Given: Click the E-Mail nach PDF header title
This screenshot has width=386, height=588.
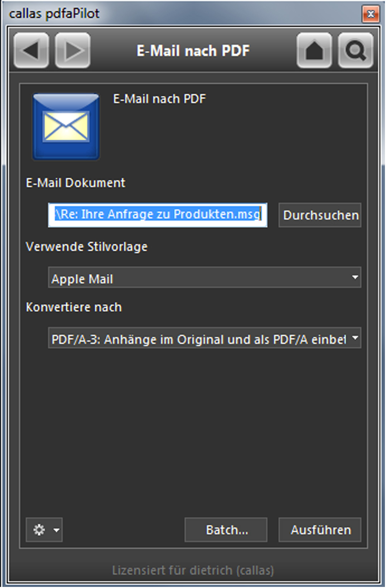Looking at the screenshot, I should pos(193,51).
